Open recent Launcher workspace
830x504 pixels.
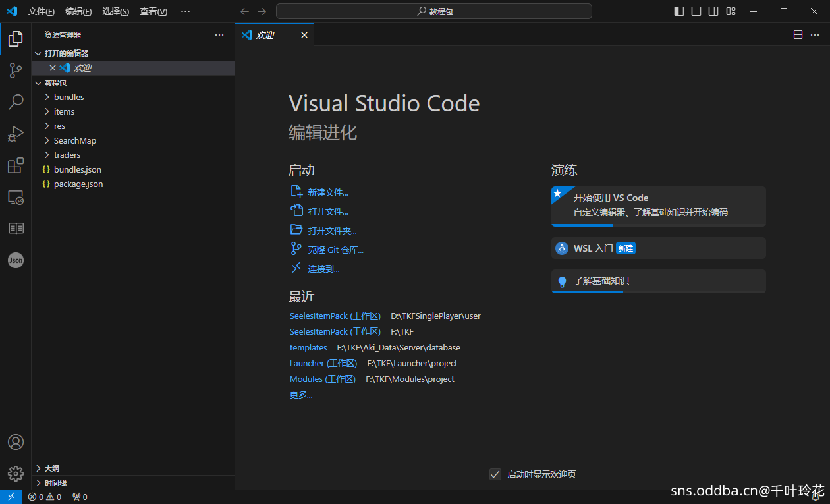(323, 363)
